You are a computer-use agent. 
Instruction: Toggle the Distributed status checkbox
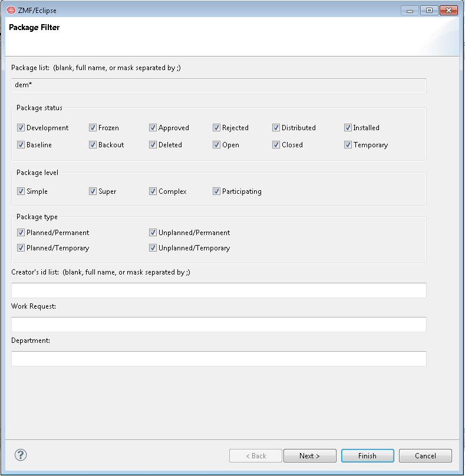pos(276,127)
